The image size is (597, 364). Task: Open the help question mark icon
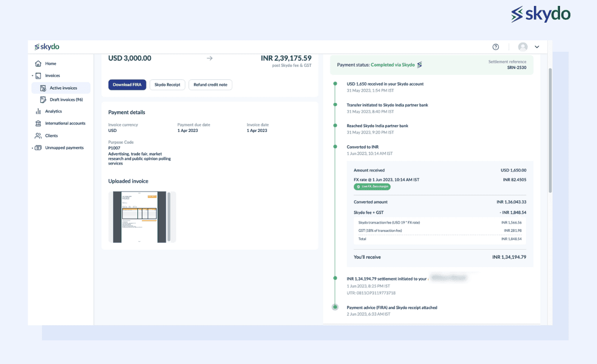pos(495,47)
